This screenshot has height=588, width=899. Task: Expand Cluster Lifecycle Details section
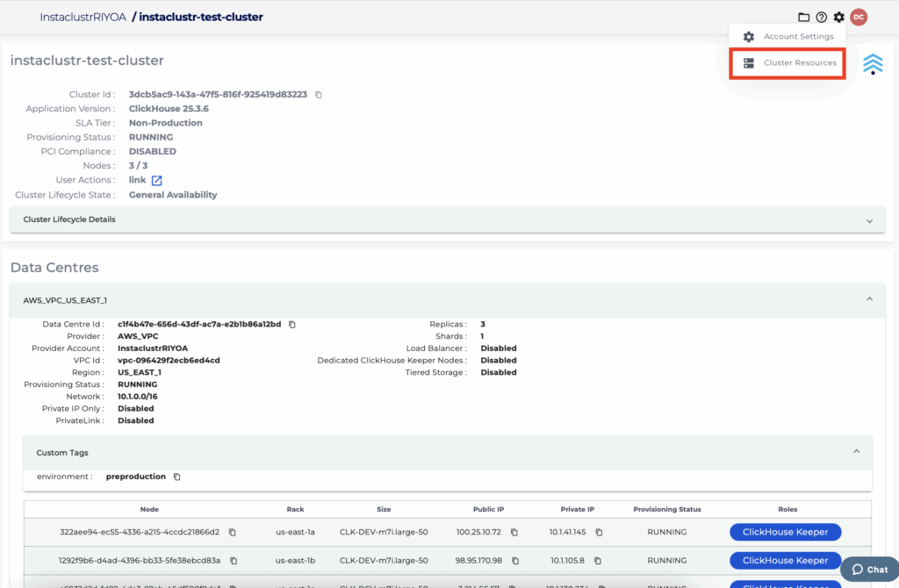coord(869,220)
